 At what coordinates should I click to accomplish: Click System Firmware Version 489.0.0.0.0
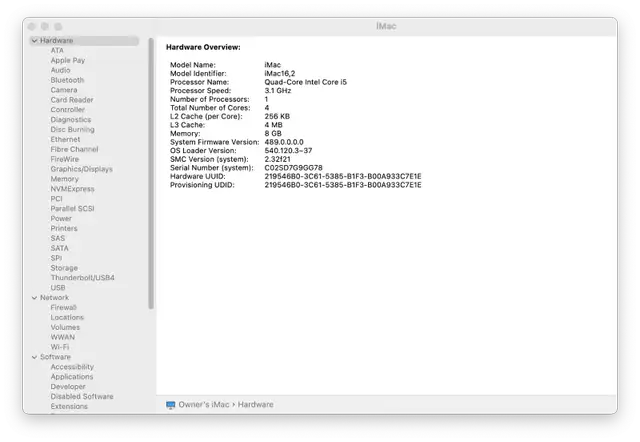284,142
